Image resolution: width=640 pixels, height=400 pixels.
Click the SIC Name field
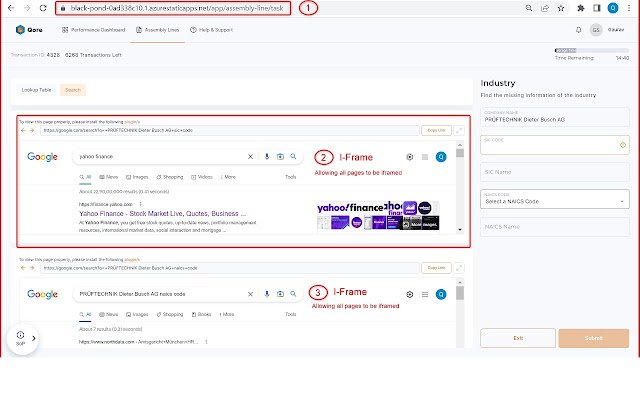(x=555, y=172)
